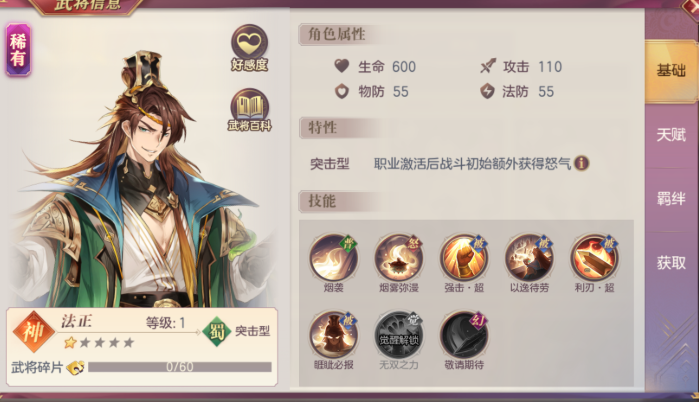Screen dimensions: 699x402
Task: Open the 武将百科 book icon
Action: [x=249, y=109]
